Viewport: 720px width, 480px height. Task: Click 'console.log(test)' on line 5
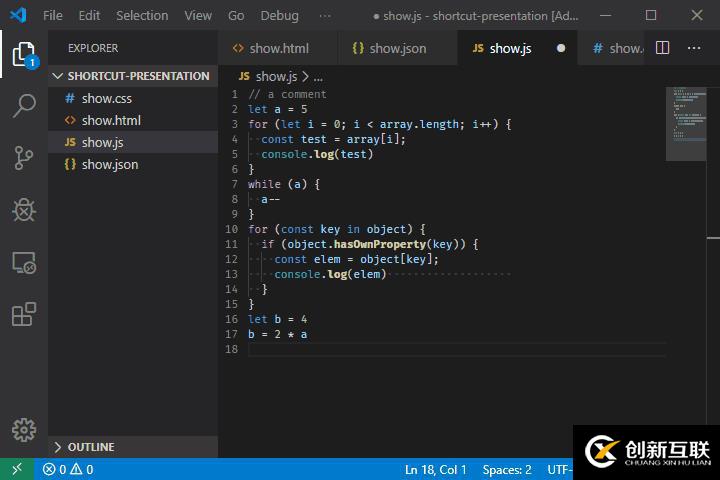pyautogui.click(x=317, y=154)
